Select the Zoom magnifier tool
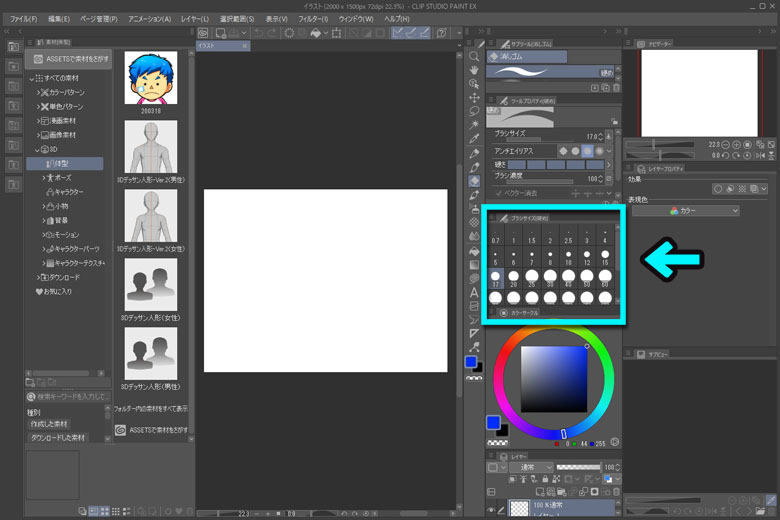 click(474, 57)
